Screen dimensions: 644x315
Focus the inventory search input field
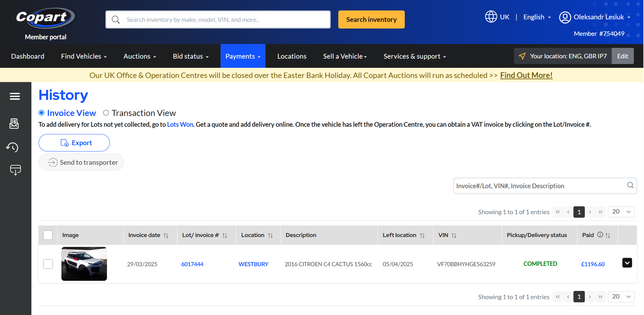(x=218, y=20)
